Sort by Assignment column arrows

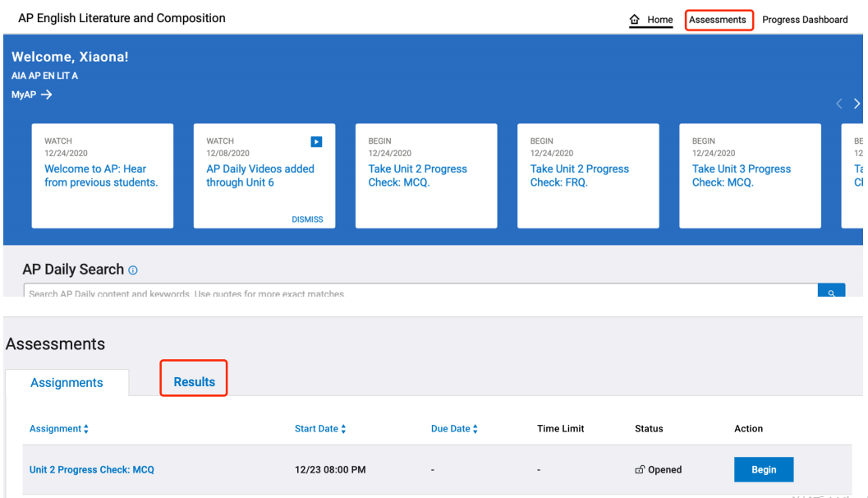pos(86,429)
